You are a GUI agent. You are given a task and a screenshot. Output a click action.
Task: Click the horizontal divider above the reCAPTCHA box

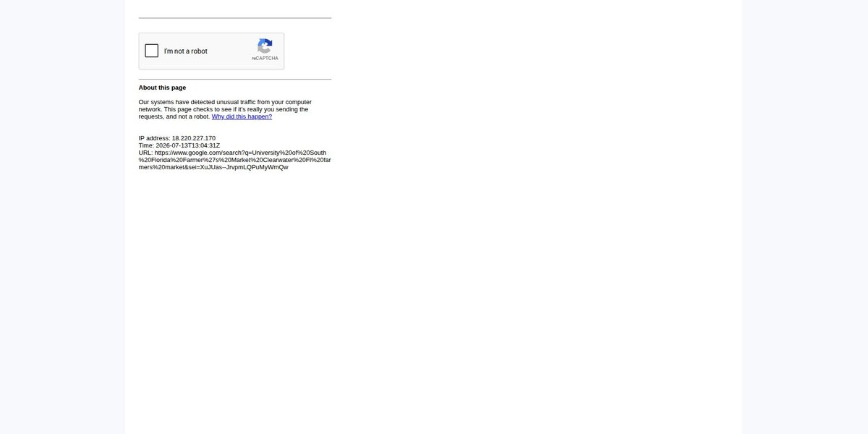tap(235, 18)
